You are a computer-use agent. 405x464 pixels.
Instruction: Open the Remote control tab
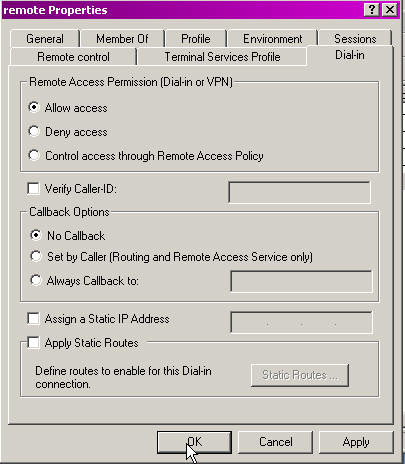73,57
